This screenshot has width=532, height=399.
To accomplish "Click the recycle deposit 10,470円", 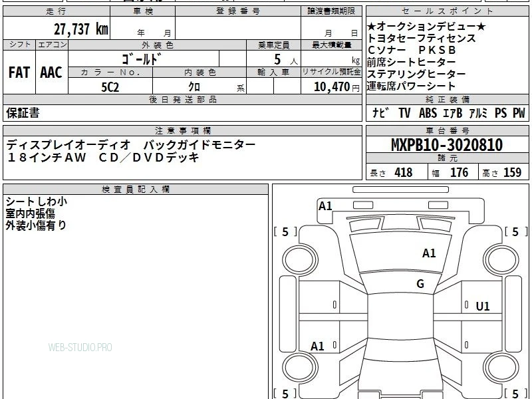I will (x=336, y=87).
